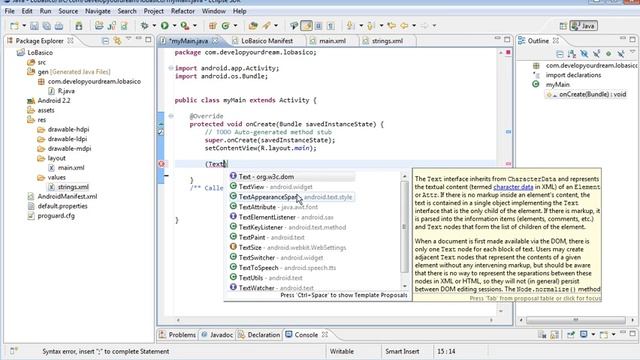Collapse the onCreate method fold marker
This screenshot has height=360, width=640.
(x=171, y=116)
